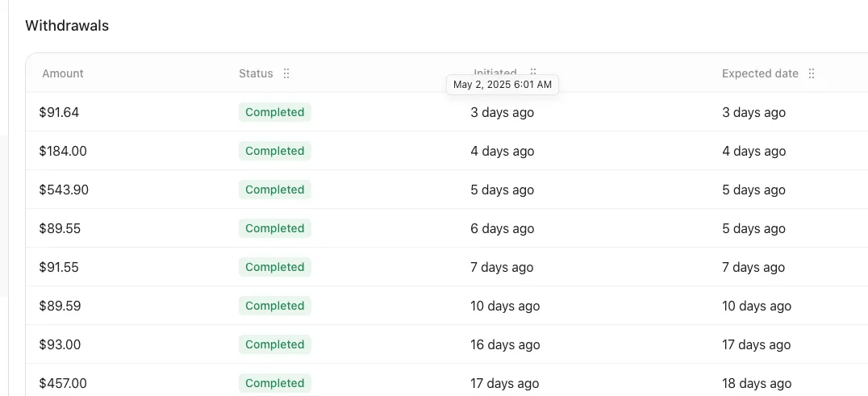This screenshot has height=396, width=868.
Task: Click '18 days ago' expected date
Action: [x=756, y=383]
